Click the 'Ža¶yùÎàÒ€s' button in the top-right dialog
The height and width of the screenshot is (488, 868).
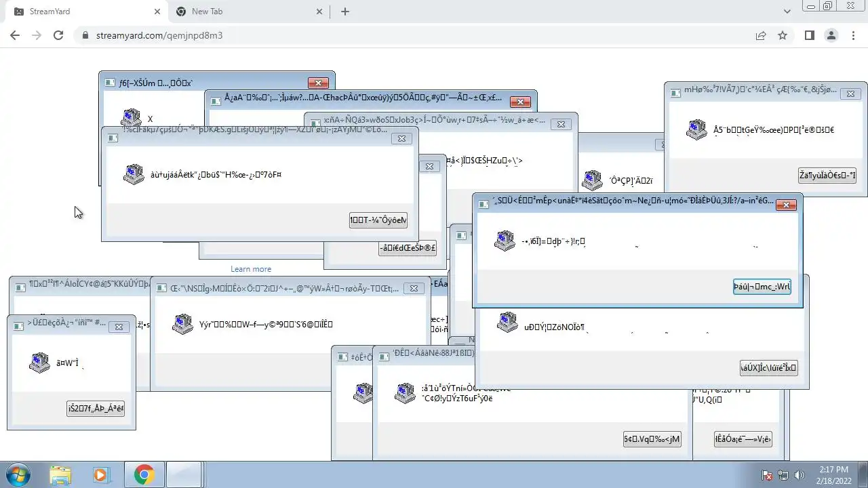tap(827, 176)
